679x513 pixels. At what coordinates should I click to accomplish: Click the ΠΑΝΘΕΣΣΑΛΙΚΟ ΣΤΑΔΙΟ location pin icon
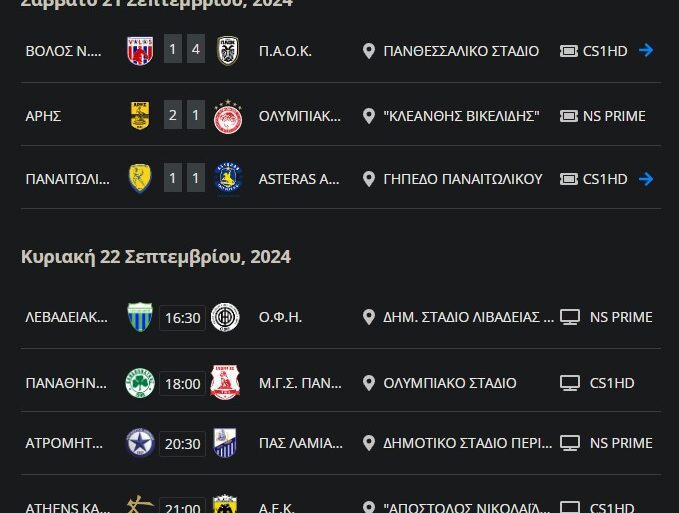pos(368,51)
